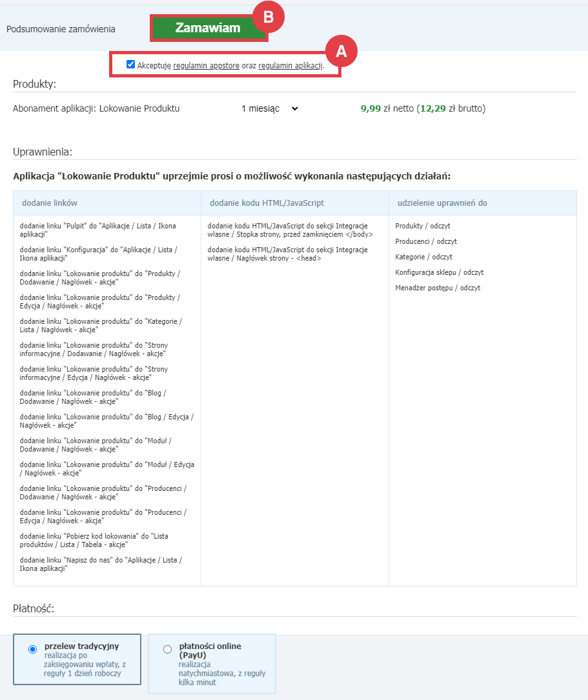This screenshot has width=588, height=700.
Task: Select the "Menadżer postępu / odczyt" permission entry
Action: click(438, 288)
